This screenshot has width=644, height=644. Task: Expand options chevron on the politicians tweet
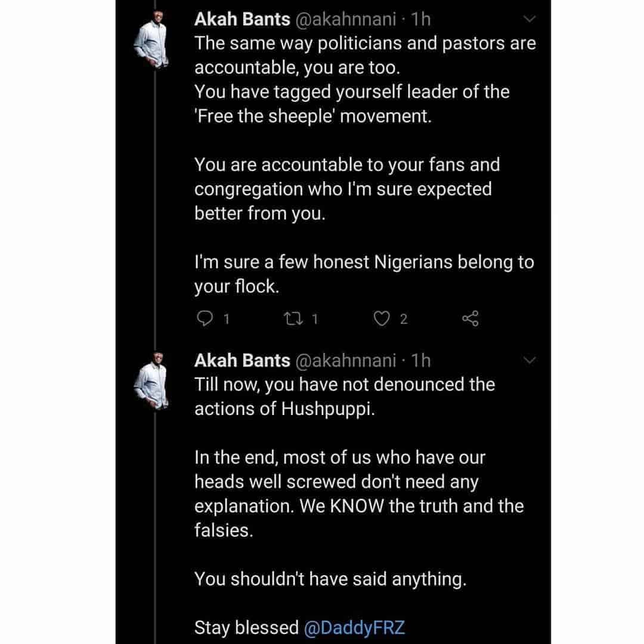[x=530, y=20]
